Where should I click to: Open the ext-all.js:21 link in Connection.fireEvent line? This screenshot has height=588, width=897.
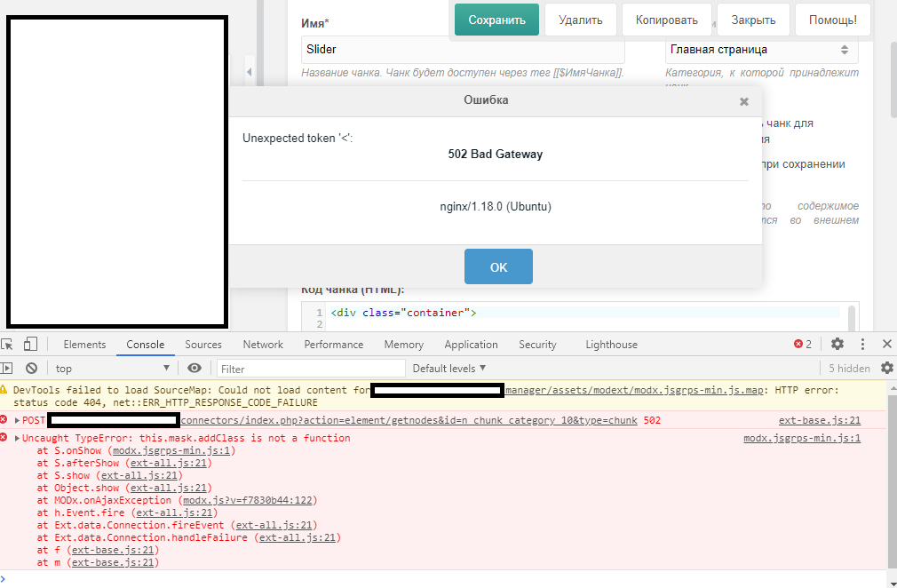tap(274, 525)
